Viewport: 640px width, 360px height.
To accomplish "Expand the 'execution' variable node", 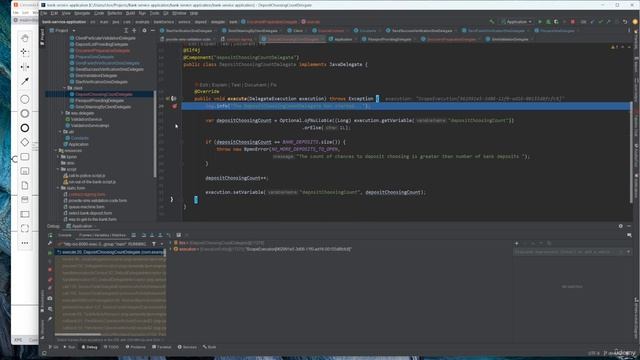I will click(x=171, y=249).
